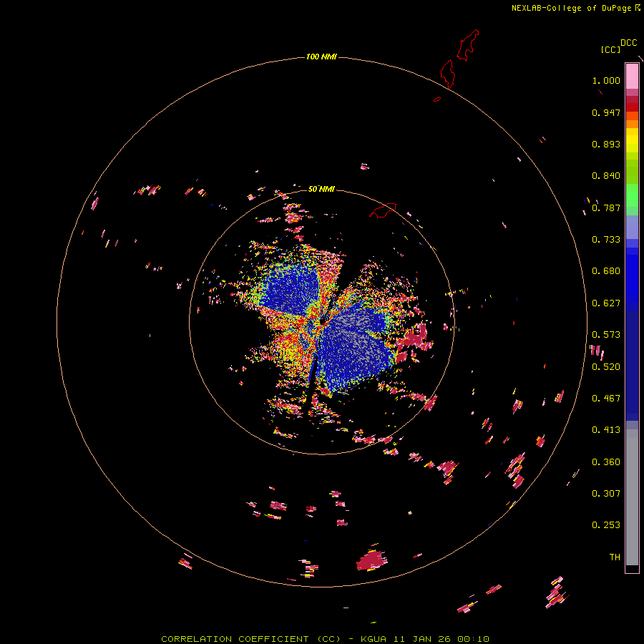Pick the bright red color bar segment
Image resolution: width=644 pixels, height=644 pixels.
click(632, 107)
